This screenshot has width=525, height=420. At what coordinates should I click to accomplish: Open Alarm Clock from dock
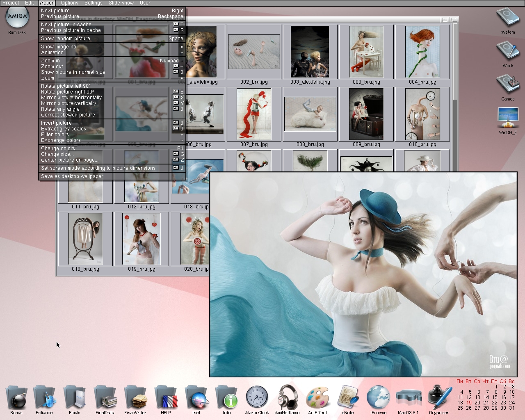(257, 397)
